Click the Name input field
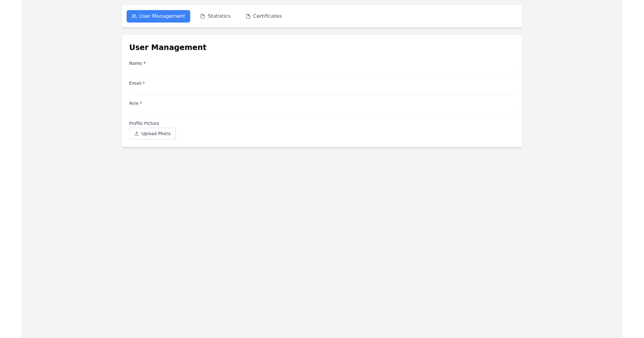The height and width of the screenshot is (338, 644). tap(322, 71)
